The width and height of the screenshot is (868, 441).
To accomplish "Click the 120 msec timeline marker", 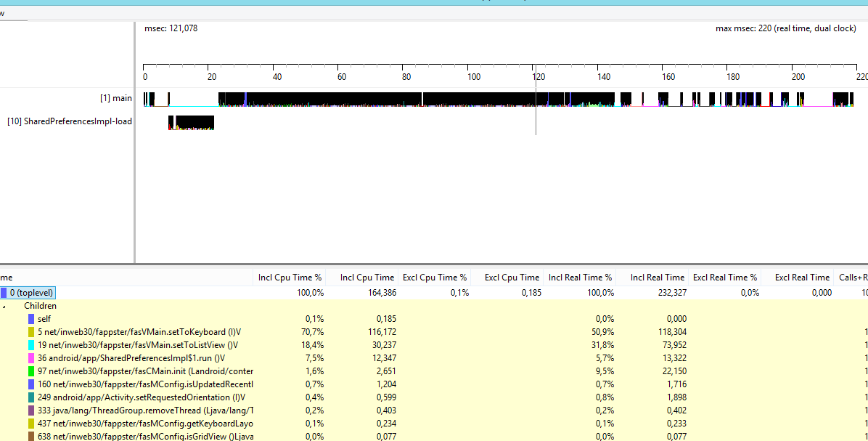I will (x=539, y=77).
